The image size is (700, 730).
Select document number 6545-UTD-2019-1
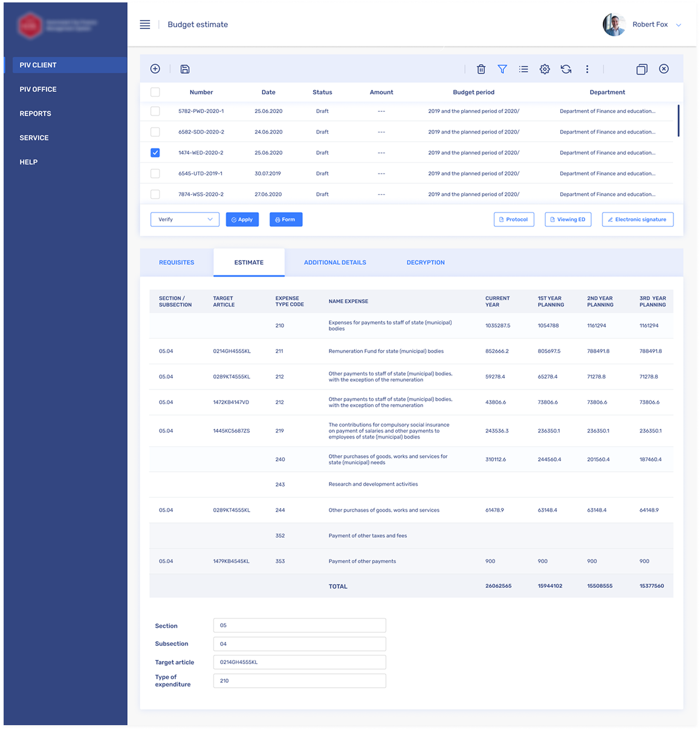coord(200,174)
